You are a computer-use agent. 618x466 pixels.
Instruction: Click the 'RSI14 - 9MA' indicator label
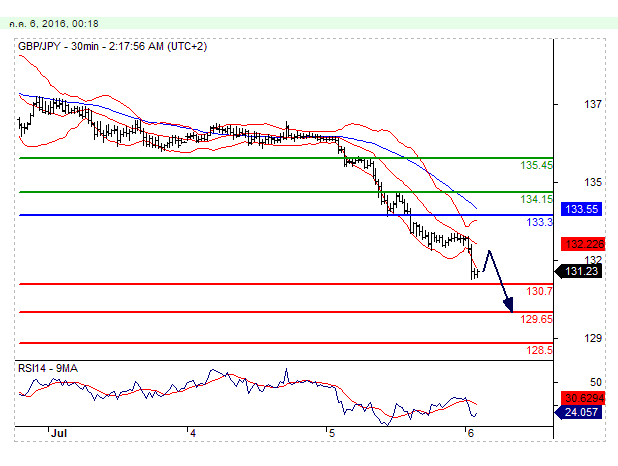(48, 369)
